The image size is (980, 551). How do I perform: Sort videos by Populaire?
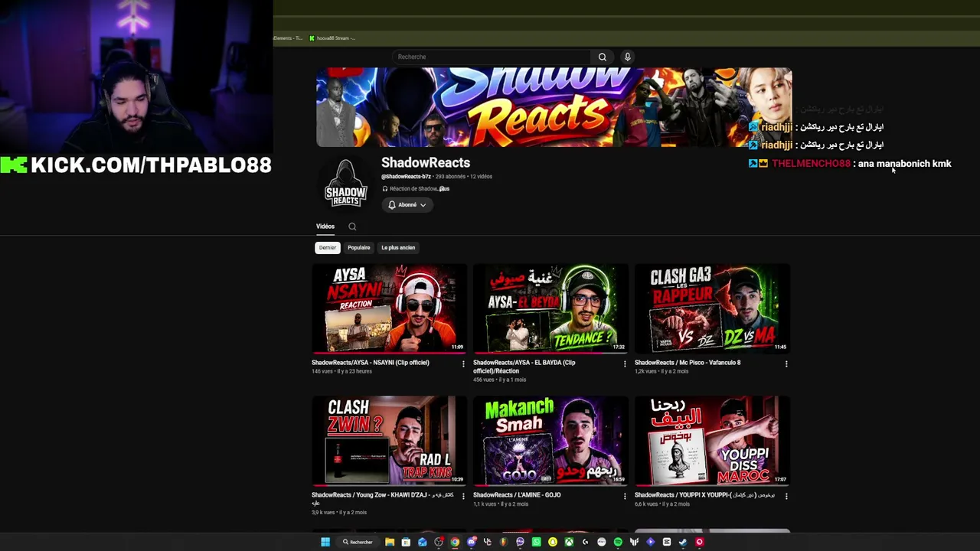358,247
